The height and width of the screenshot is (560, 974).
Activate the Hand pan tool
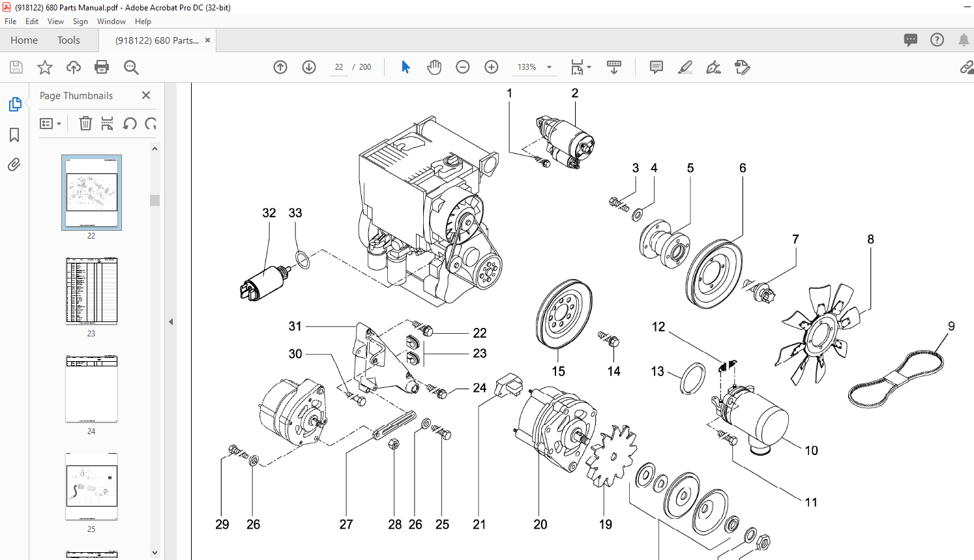point(434,67)
